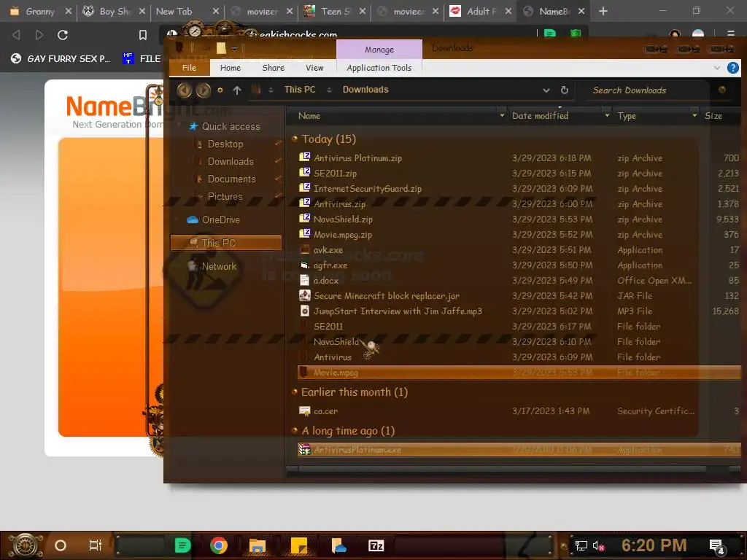Open Explorer help with question mark
The width and height of the screenshot is (747, 560).
tap(732, 68)
